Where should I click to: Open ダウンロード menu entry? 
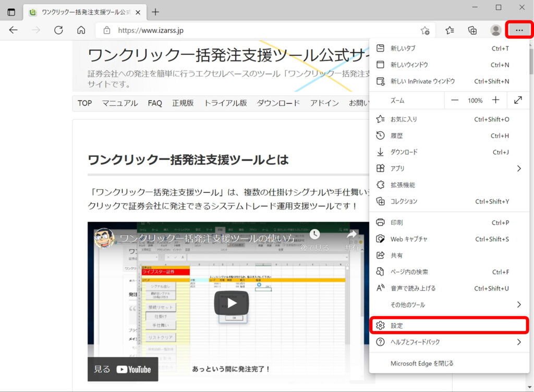point(449,152)
